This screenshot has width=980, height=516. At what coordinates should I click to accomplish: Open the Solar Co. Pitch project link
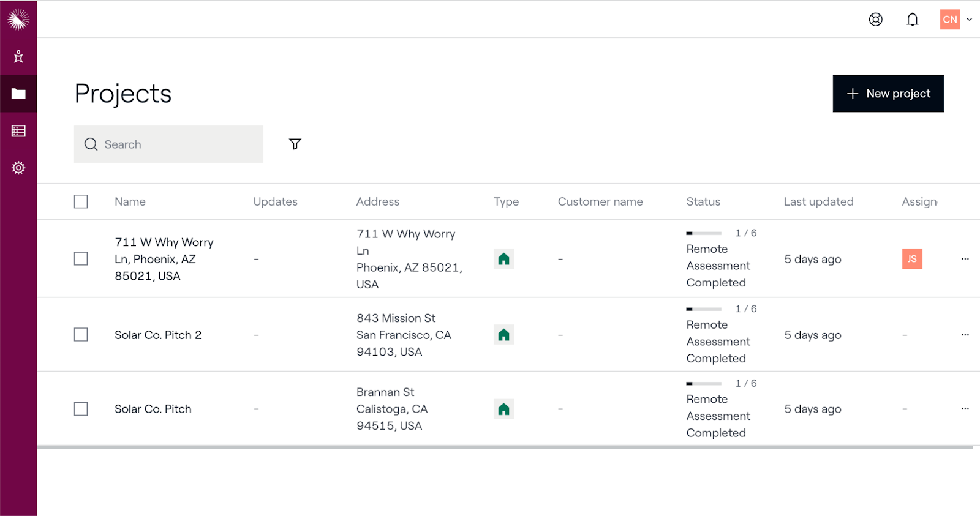[x=153, y=409]
